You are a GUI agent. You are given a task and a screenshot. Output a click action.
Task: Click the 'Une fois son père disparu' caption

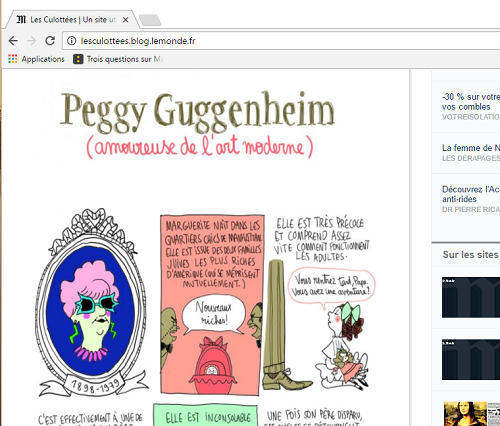point(314,417)
